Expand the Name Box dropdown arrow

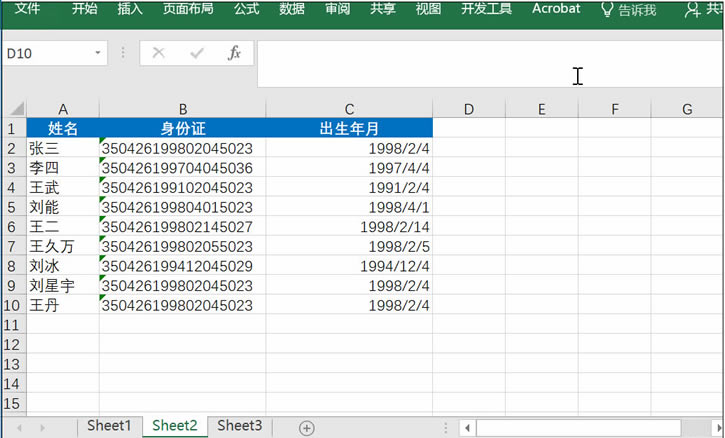point(98,53)
